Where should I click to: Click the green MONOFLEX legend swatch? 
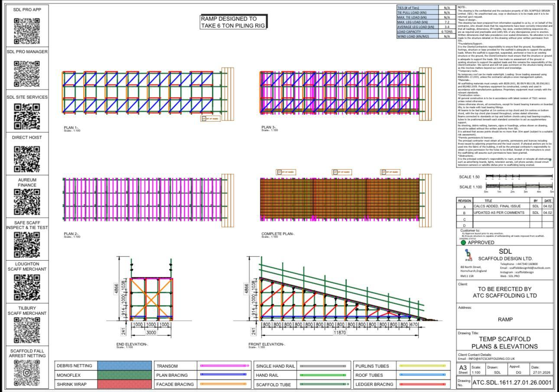[x=125, y=375]
